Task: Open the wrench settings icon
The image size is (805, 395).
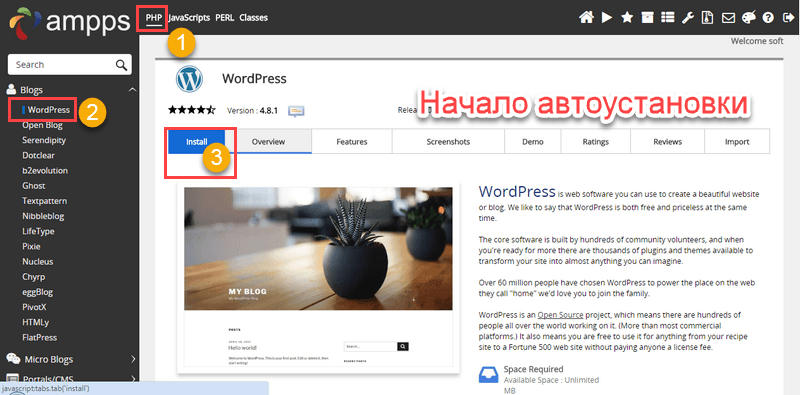Action: pos(687,17)
